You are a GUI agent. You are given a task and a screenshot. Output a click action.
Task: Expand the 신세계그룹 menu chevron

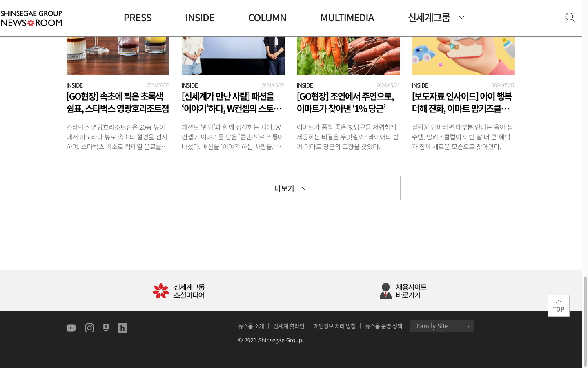tap(461, 17)
